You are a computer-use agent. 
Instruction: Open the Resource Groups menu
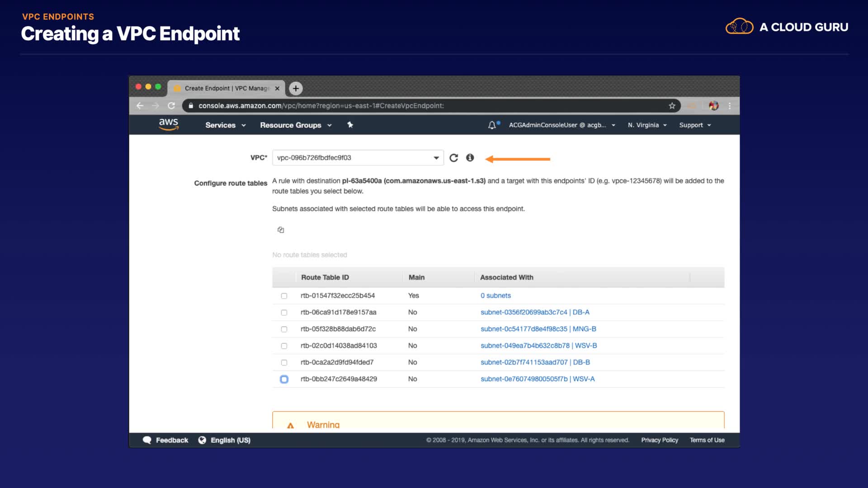tap(296, 125)
